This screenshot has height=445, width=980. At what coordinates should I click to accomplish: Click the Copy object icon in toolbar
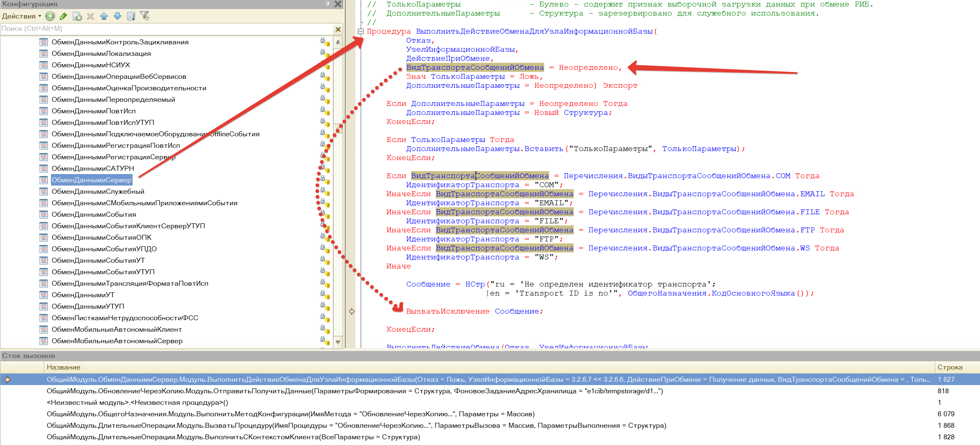click(x=77, y=16)
